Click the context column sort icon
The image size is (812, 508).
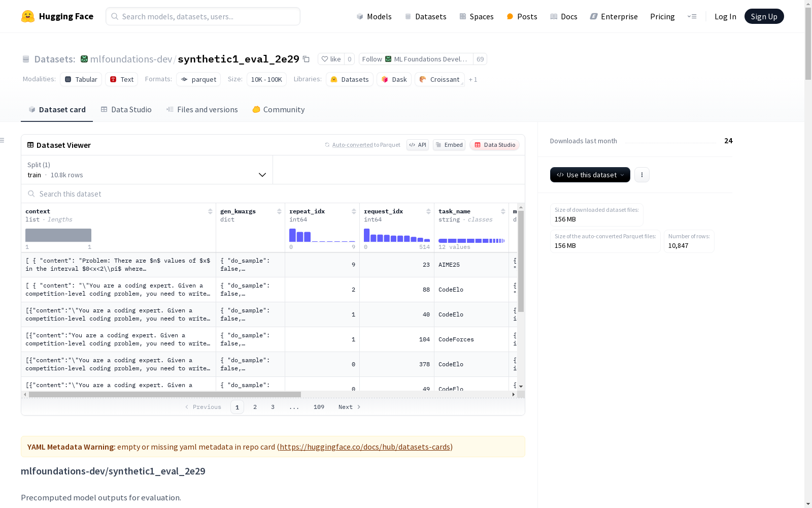coord(210,211)
